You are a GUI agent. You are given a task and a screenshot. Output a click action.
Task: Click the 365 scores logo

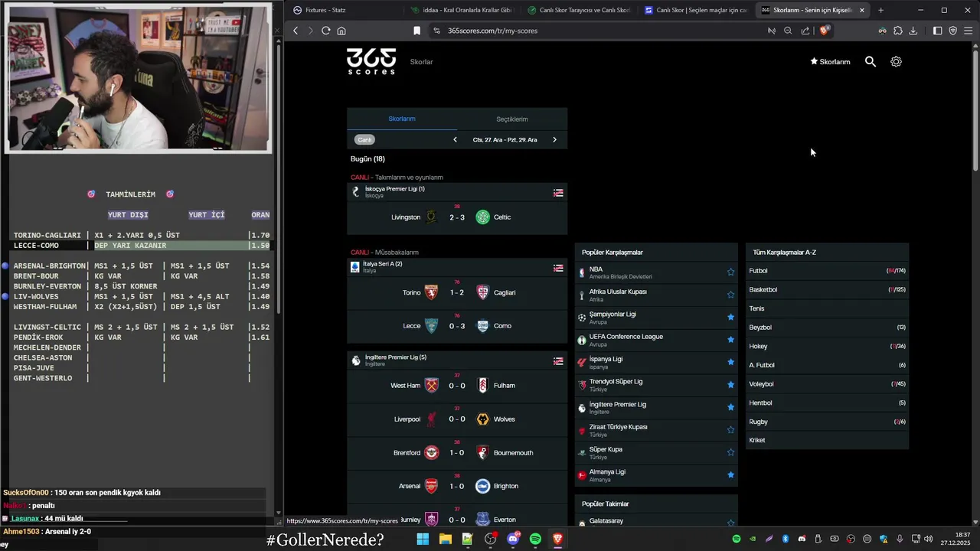pyautogui.click(x=371, y=61)
